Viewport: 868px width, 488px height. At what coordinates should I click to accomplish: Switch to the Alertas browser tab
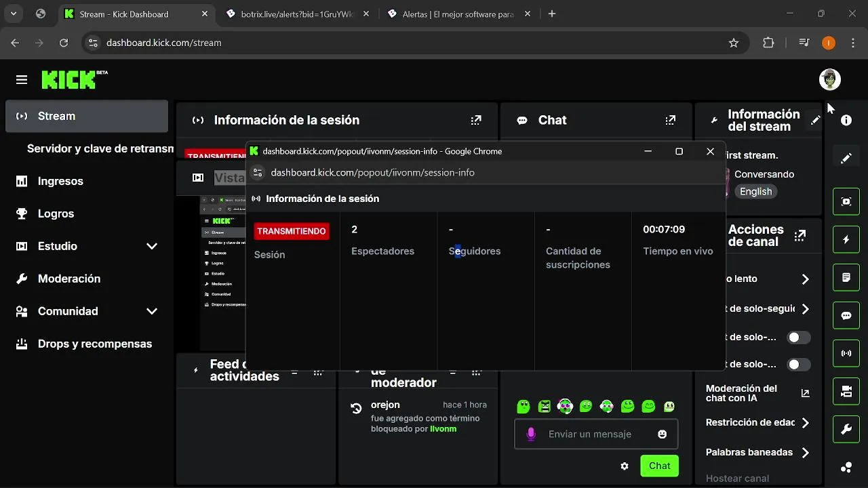point(458,14)
